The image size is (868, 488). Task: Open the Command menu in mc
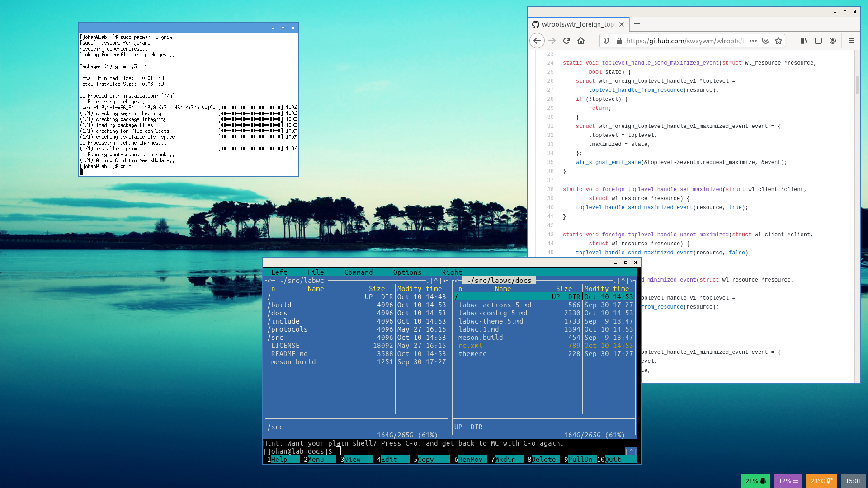(358, 272)
